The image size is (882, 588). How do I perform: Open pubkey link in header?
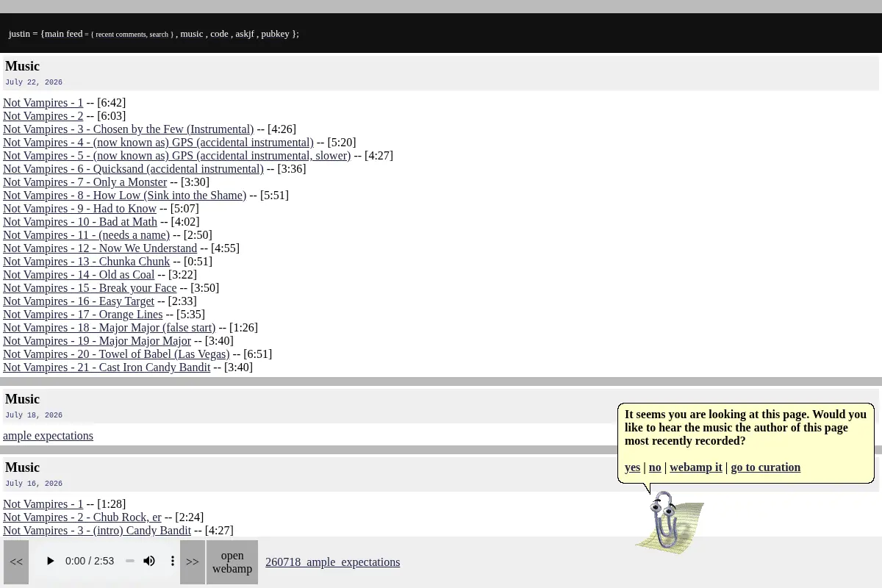click(275, 34)
